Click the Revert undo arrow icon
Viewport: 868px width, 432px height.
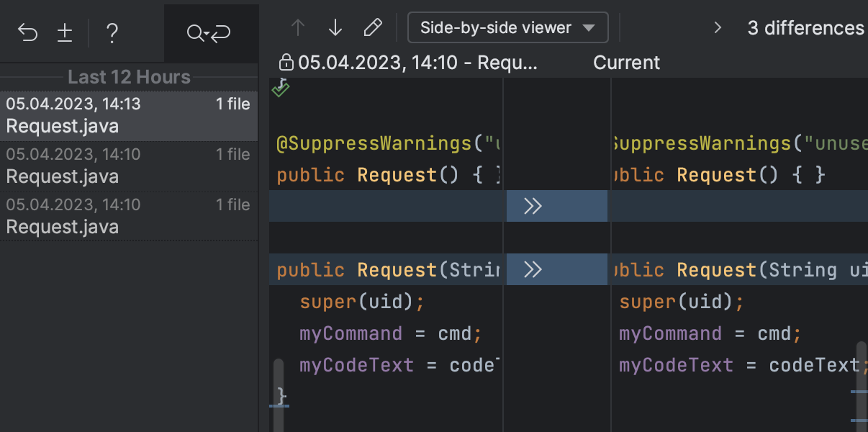coord(27,32)
